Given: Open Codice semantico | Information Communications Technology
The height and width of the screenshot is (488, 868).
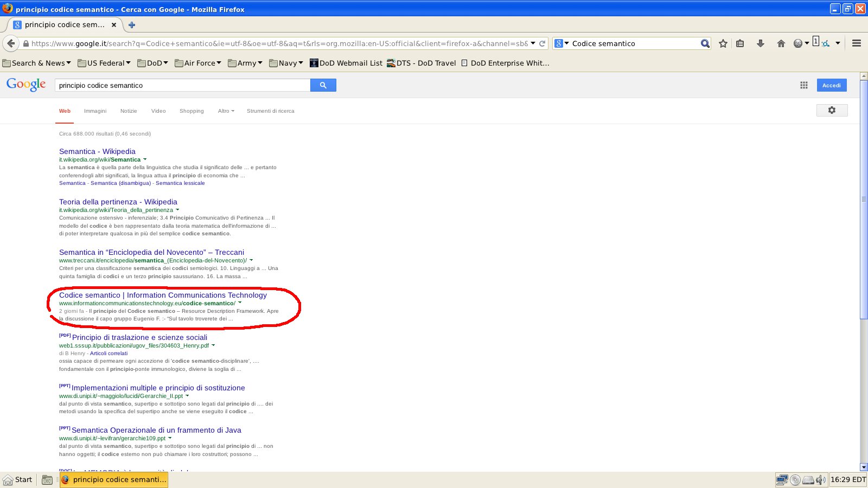Looking at the screenshot, I should 163,295.
